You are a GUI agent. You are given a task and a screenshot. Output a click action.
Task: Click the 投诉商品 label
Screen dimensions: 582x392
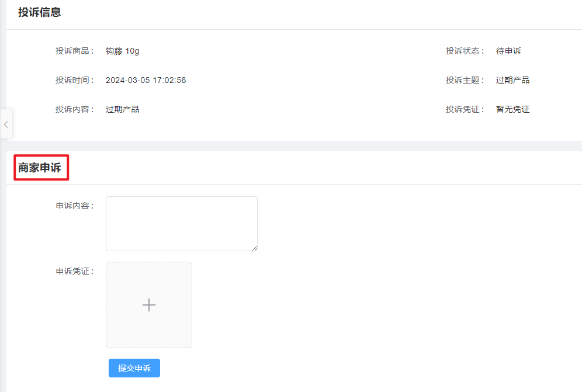coord(75,51)
